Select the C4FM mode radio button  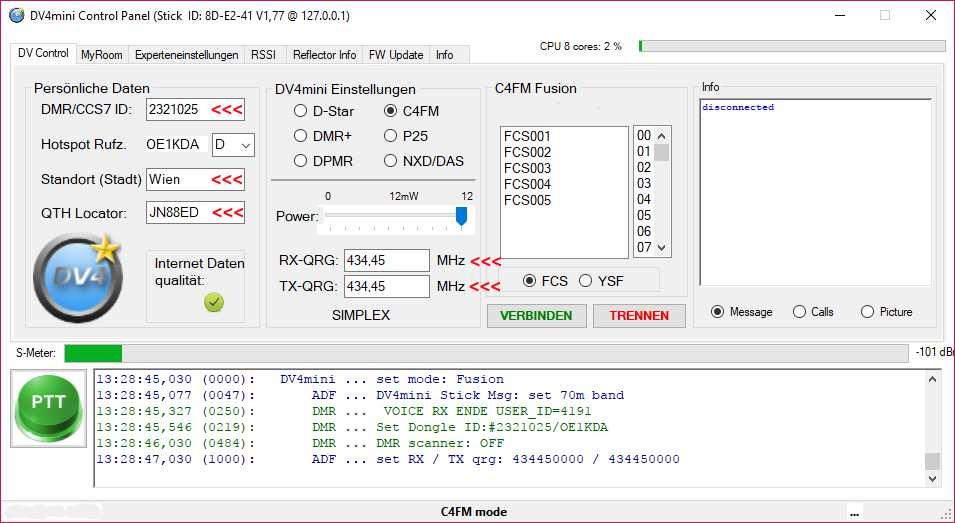412,111
